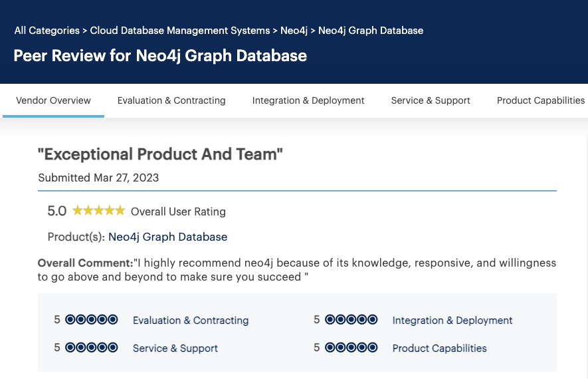Click Evaluation & Contracting rating link
The height and width of the screenshot is (379, 588).
pos(191,320)
